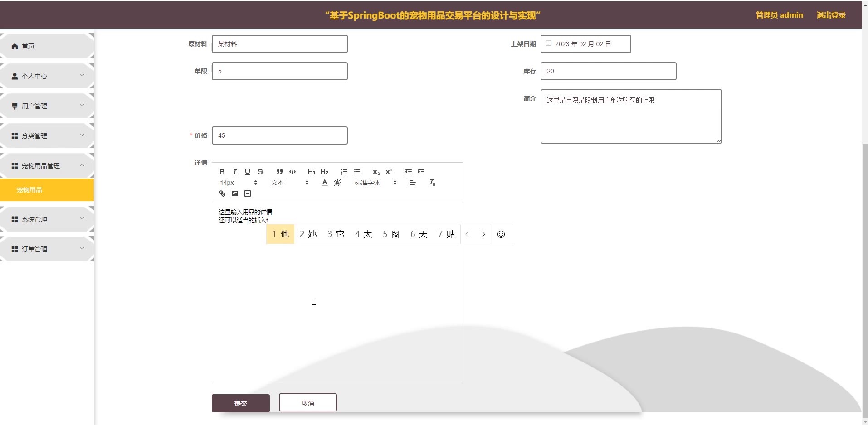The height and width of the screenshot is (425, 868).
Task: Apply Heading 2 style
Action: 324,172
